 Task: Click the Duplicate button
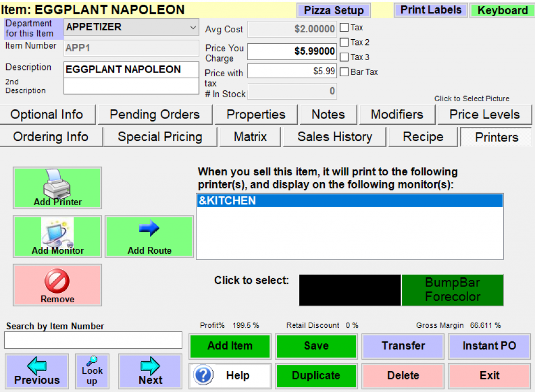point(316,376)
